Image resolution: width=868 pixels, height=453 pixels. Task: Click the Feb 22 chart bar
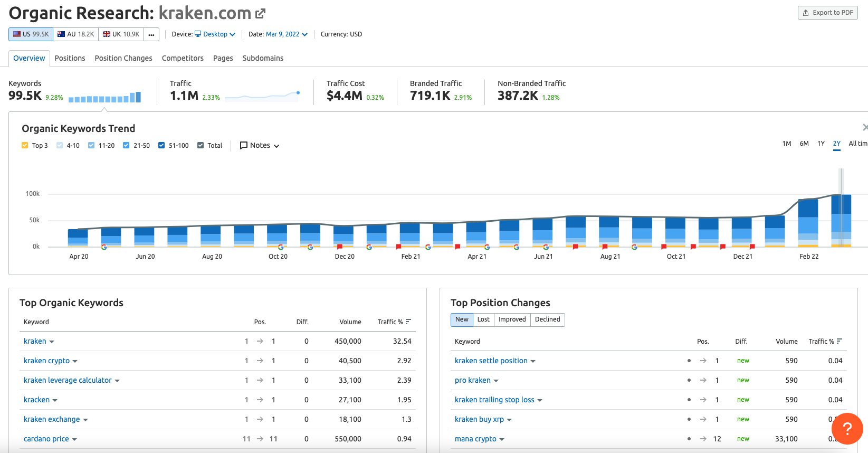point(808,223)
